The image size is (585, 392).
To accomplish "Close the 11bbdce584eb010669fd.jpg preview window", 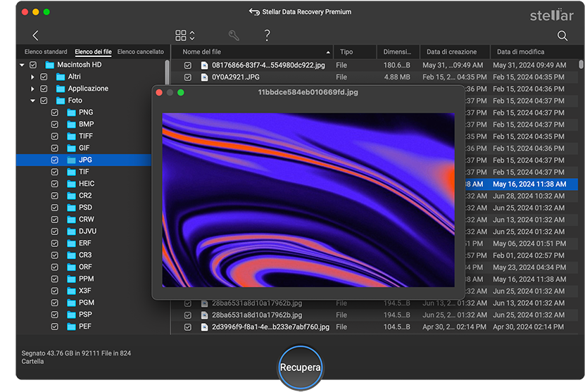I will pyautogui.click(x=159, y=92).
